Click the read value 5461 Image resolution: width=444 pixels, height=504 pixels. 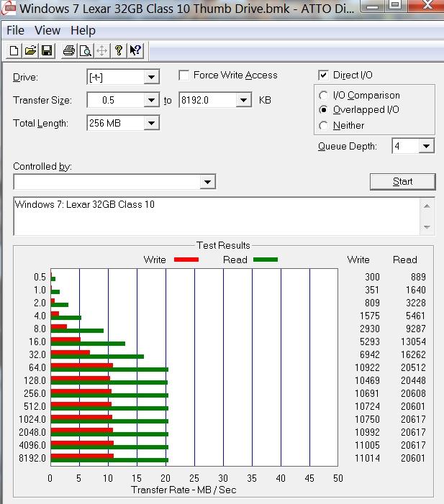(x=415, y=316)
